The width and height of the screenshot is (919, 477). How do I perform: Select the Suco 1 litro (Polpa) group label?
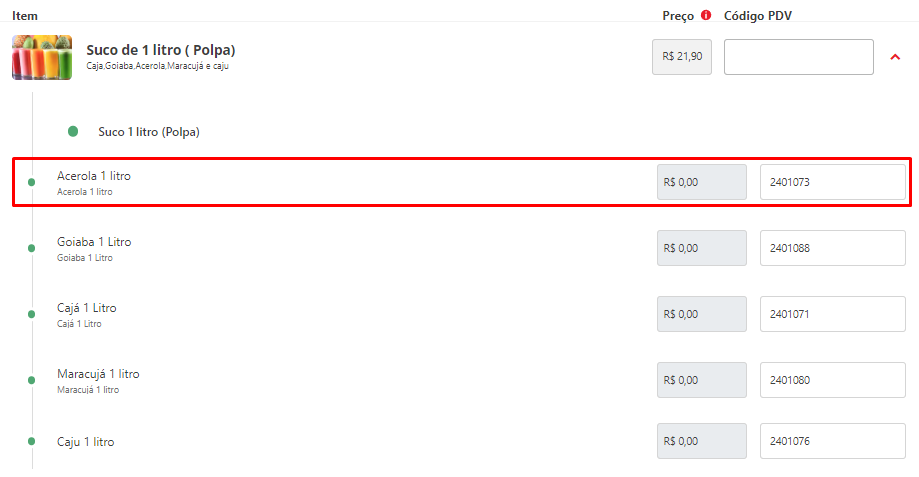tap(149, 132)
